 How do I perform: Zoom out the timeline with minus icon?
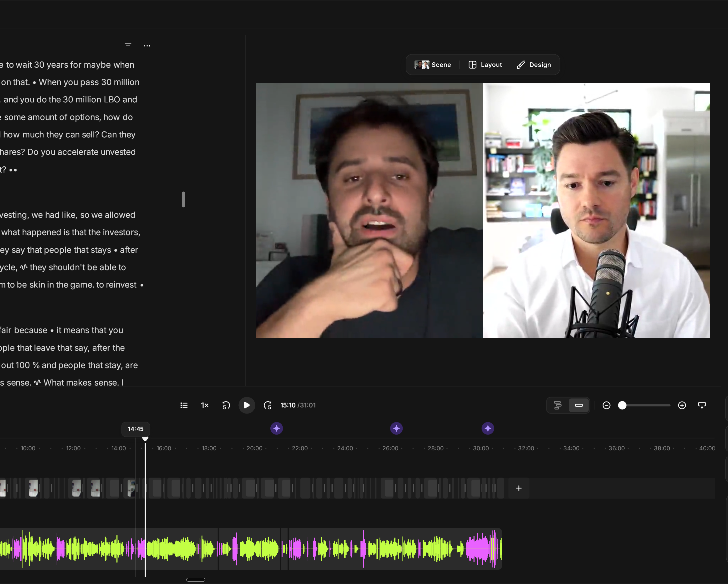click(x=607, y=405)
